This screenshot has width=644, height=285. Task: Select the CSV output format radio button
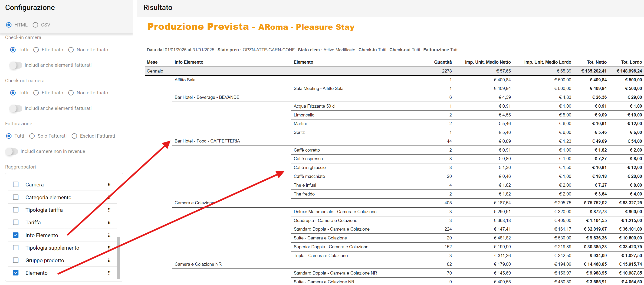coord(36,25)
